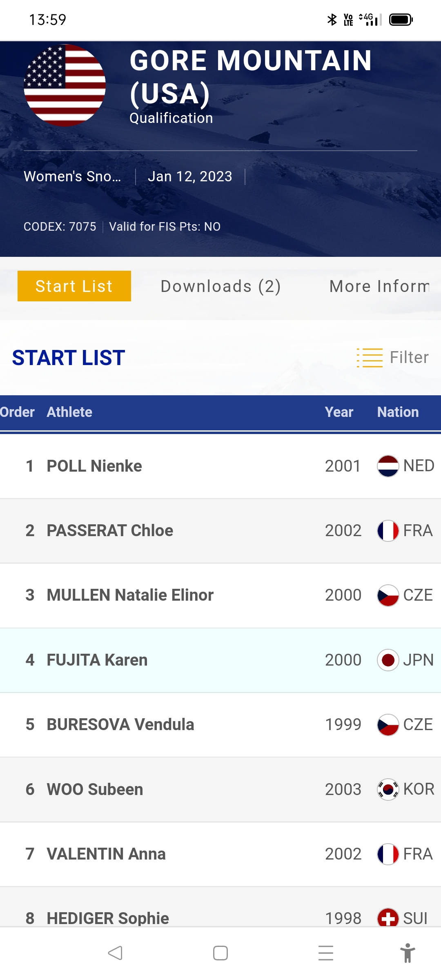Image resolution: width=441 pixels, height=980 pixels.
Task: Select the Start List tab
Action: (x=74, y=286)
